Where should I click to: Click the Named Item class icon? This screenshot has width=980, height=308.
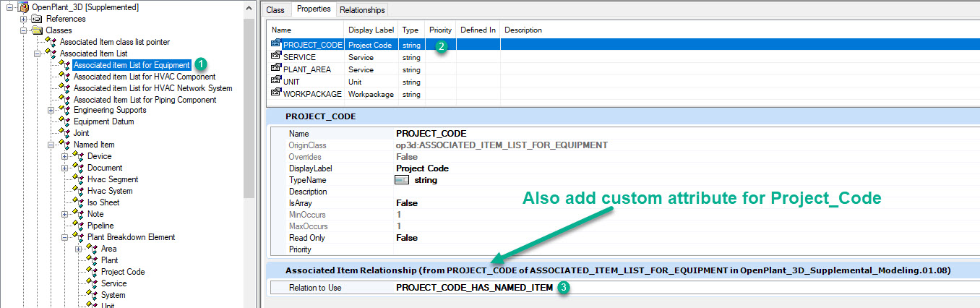point(64,145)
